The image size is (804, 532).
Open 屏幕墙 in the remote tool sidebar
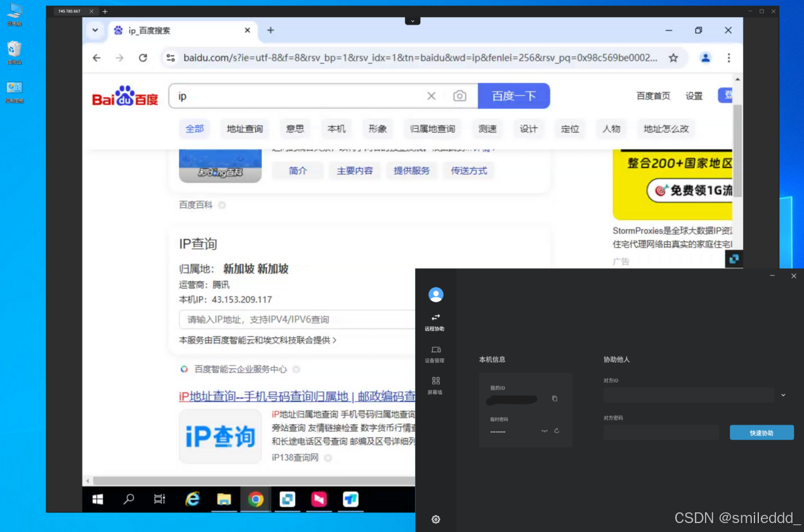(435, 385)
